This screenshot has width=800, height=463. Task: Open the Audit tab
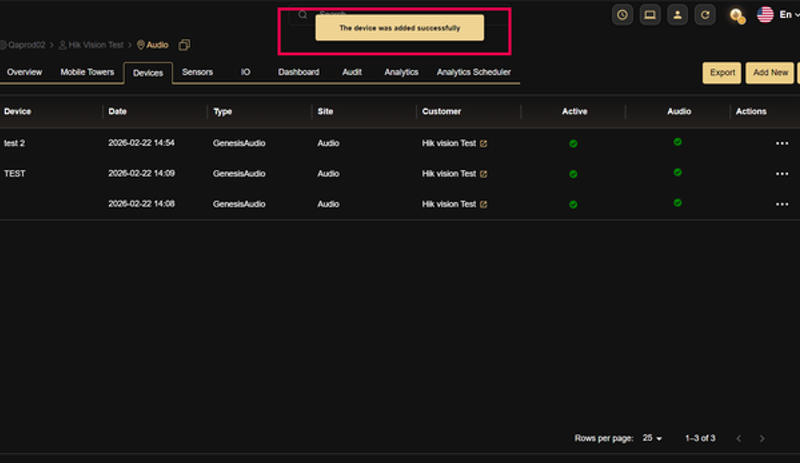(352, 72)
